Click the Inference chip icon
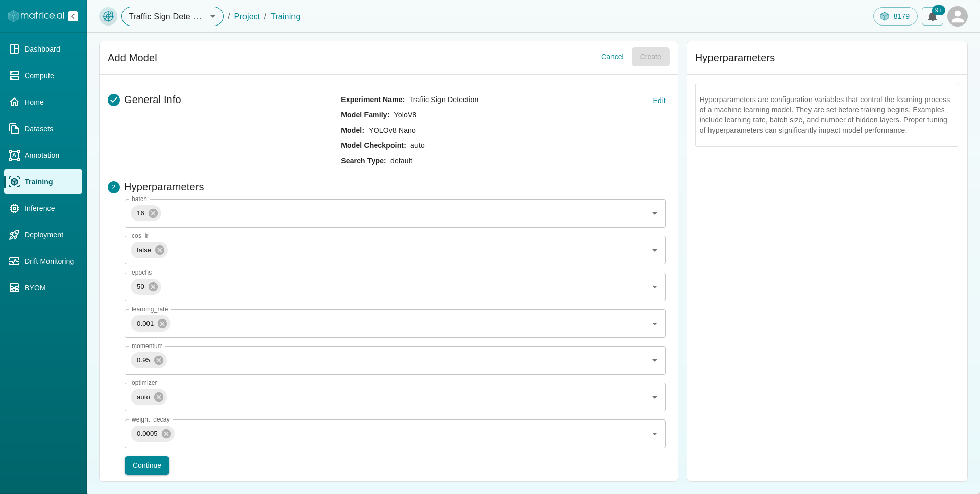 (14, 208)
